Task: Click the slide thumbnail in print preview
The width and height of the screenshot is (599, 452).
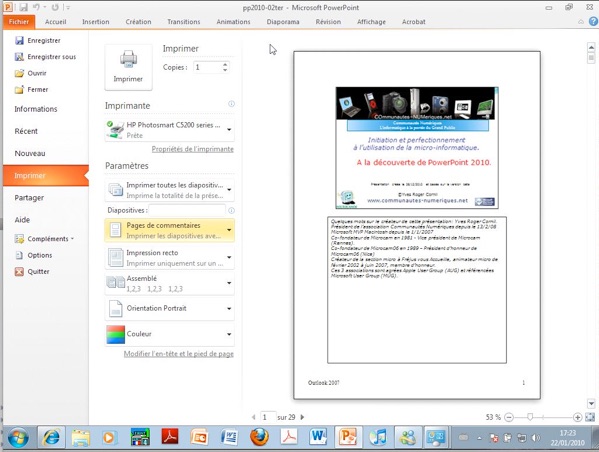Action: [417, 147]
